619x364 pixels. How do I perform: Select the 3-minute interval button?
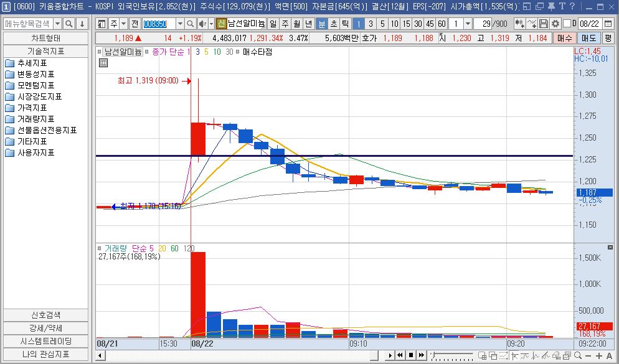[x=371, y=24]
